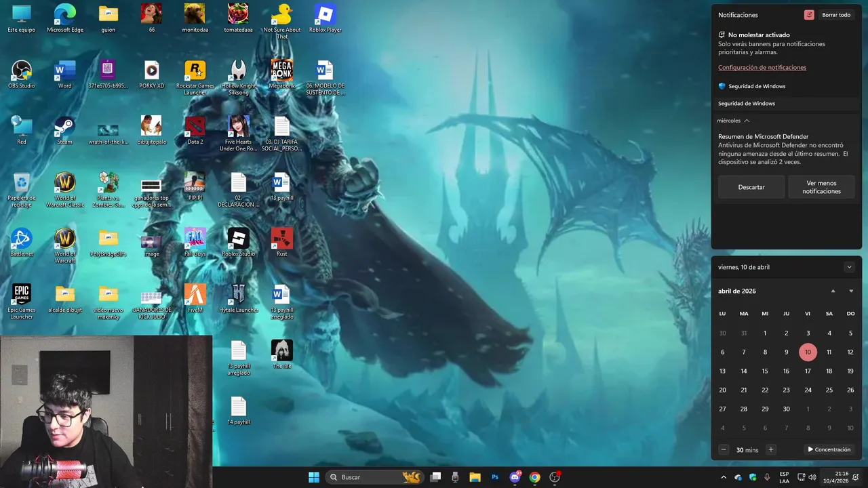Select the Not Sure About That duck icon
The image size is (868, 488).
click(282, 22)
